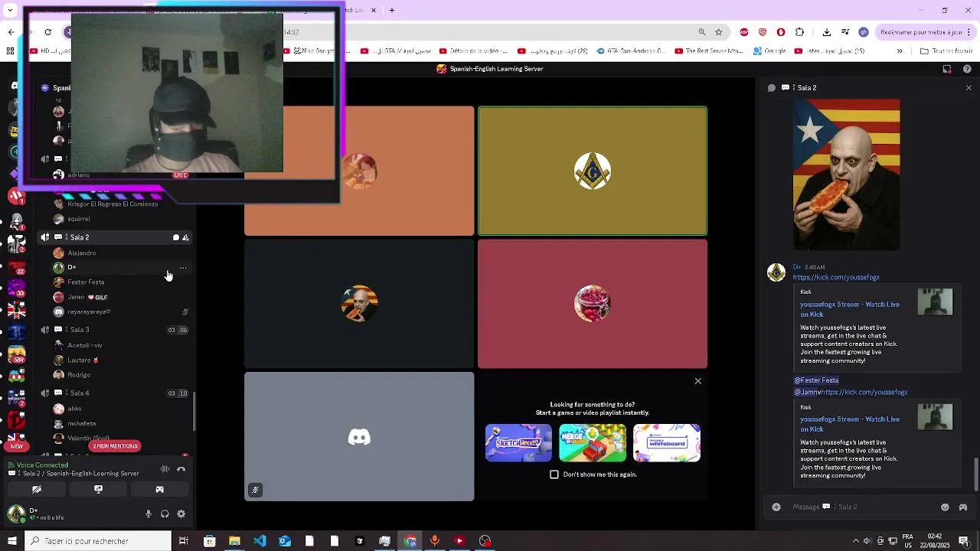Click the @Fester Festa mention
Image resolution: width=980 pixels, height=551 pixels.
[816, 380]
